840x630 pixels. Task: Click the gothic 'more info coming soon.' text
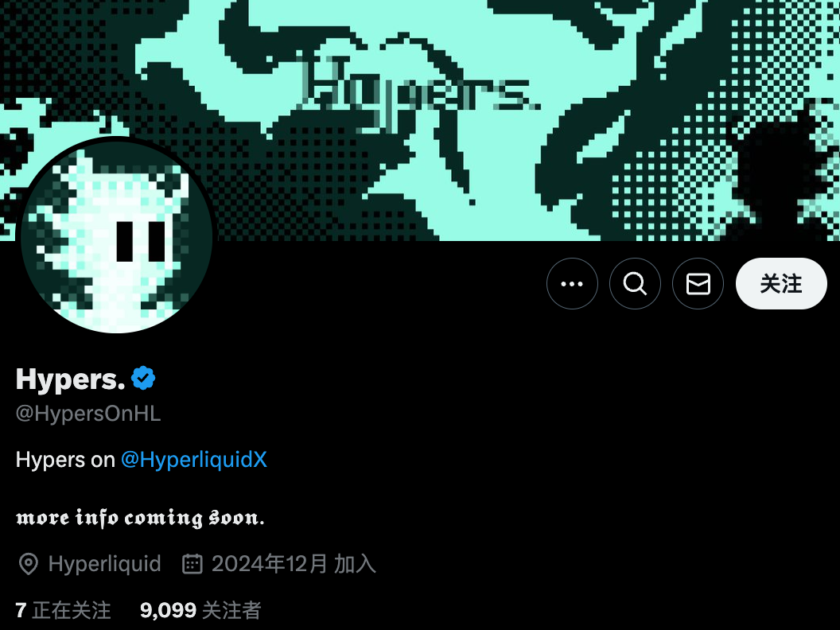tap(140, 518)
